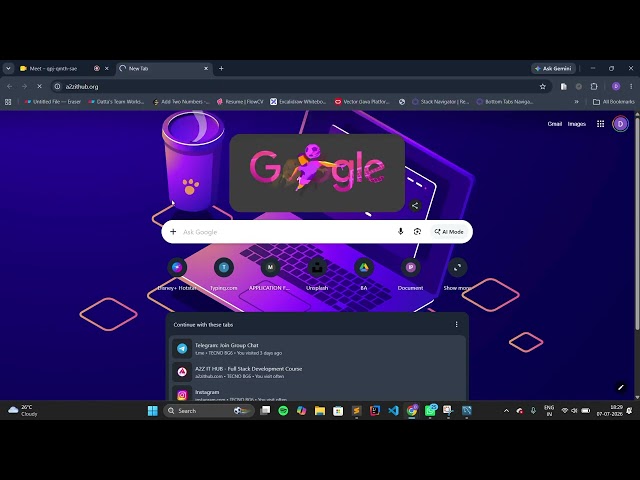Open the Resume | FlowCV bookmark
Viewport: 640px width, 480px height.
(240, 102)
